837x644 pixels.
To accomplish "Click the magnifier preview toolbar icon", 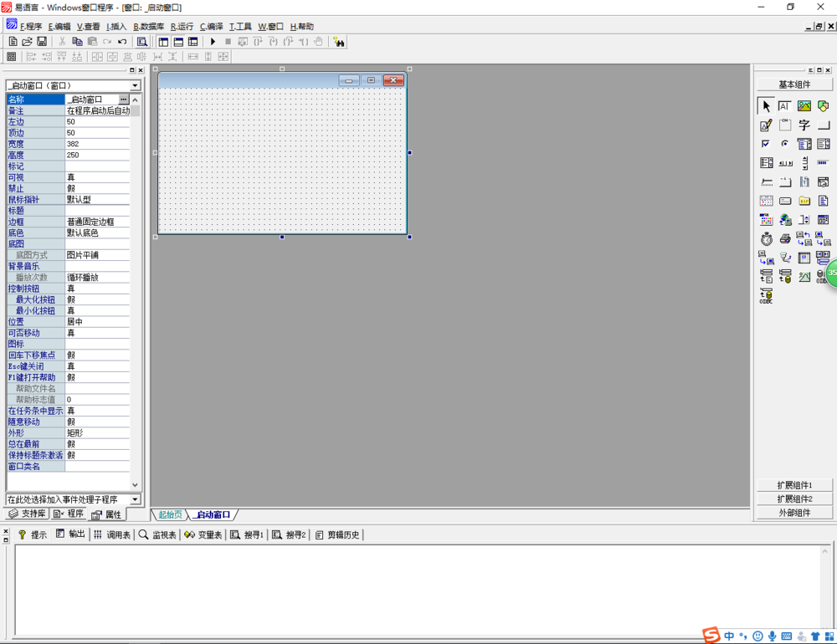I will 142,42.
